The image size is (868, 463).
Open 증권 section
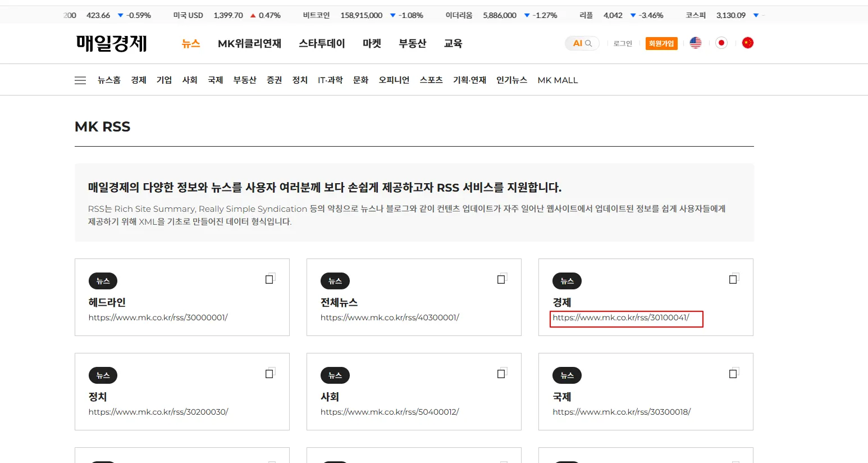(275, 80)
